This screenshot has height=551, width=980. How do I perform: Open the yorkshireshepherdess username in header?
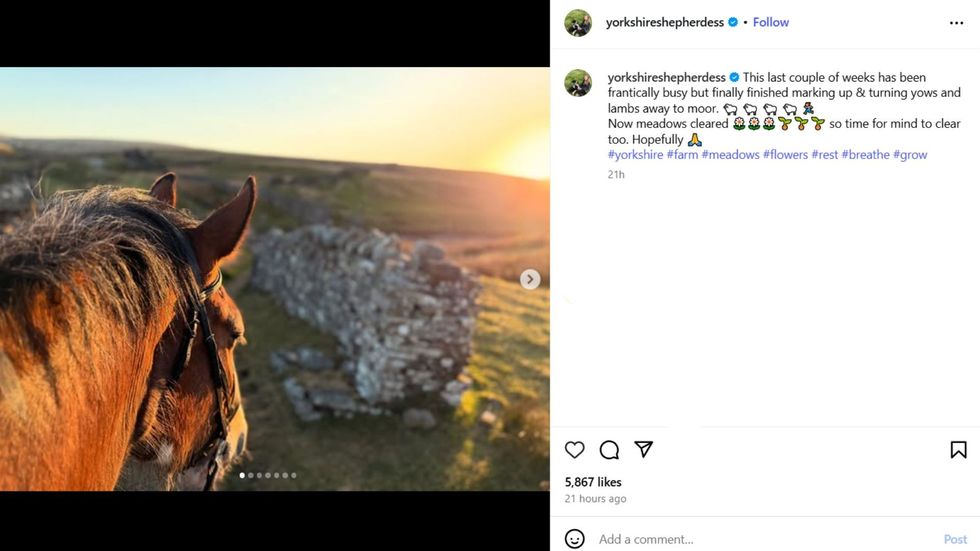click(665, 22)
